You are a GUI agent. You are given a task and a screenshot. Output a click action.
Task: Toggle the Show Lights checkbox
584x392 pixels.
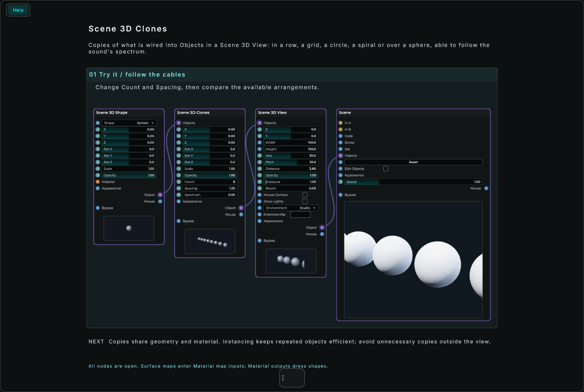[305, 201]
